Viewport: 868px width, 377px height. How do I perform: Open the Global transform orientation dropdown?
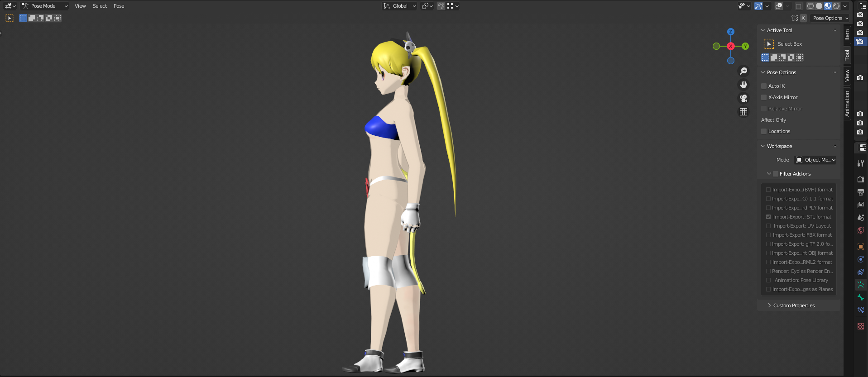(399, 6)
